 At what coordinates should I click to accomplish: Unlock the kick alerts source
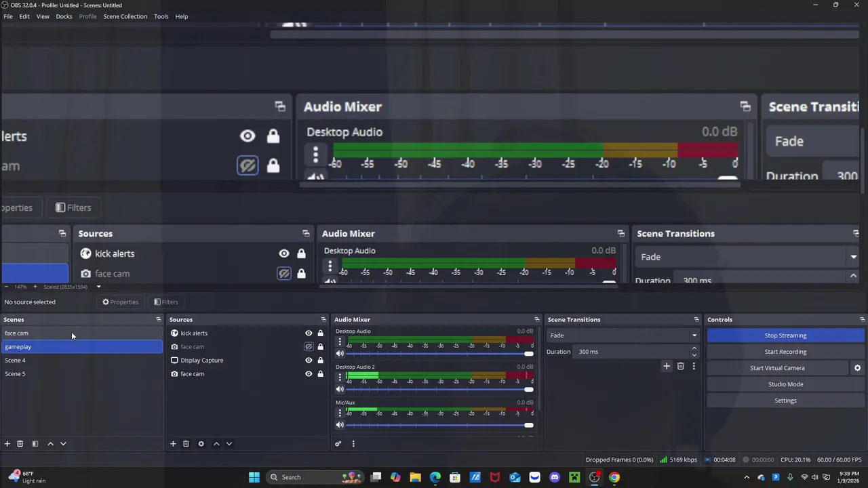320,333
